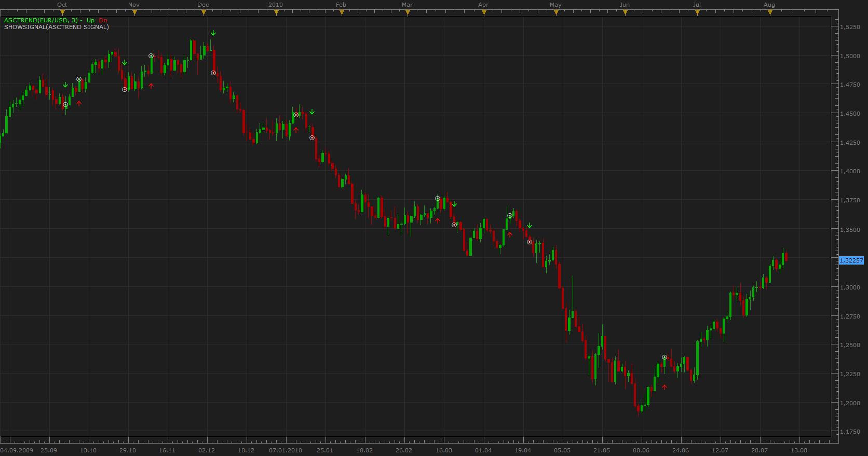Click the ASCTREND(EUR/USD, 3) indicator label

click(x=41, y=20)
